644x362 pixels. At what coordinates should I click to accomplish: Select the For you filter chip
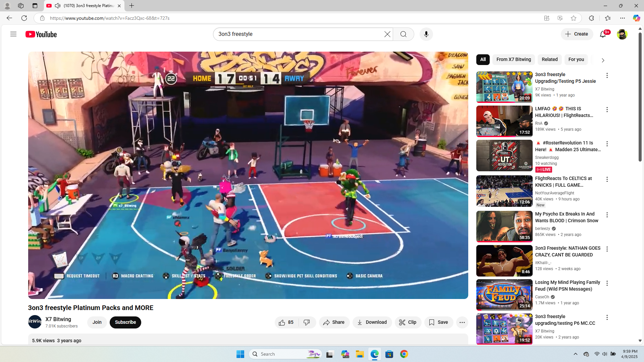(576, 60)
